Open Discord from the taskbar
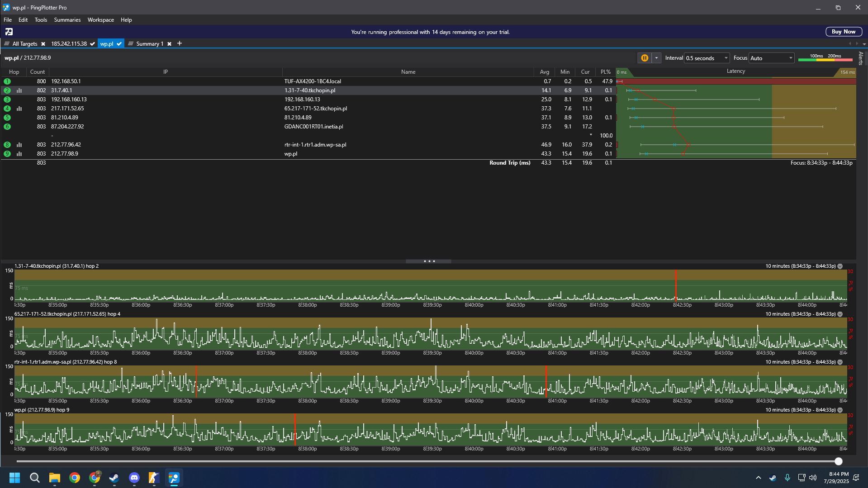 (x=134, y=478)
